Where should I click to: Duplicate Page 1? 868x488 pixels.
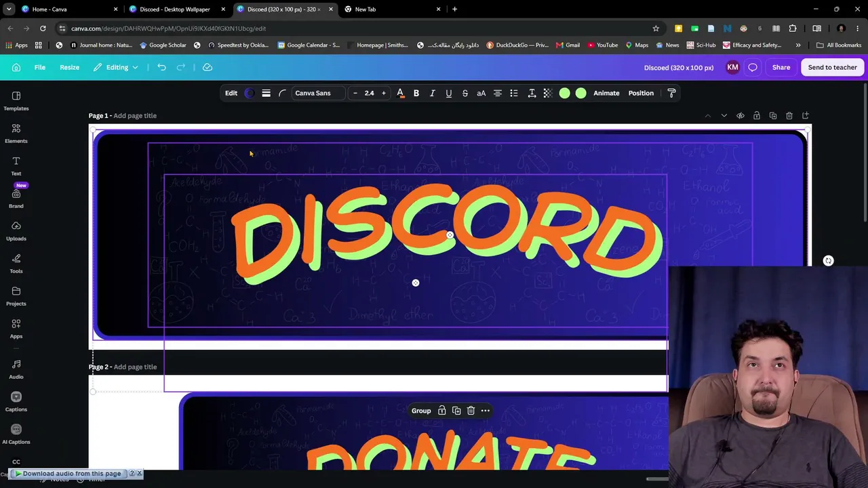pos(773,116)
